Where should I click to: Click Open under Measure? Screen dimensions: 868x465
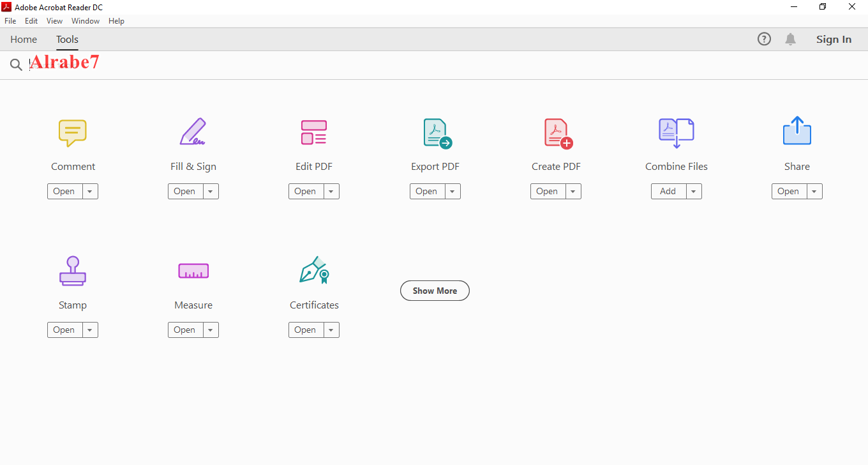click(185, 330)
